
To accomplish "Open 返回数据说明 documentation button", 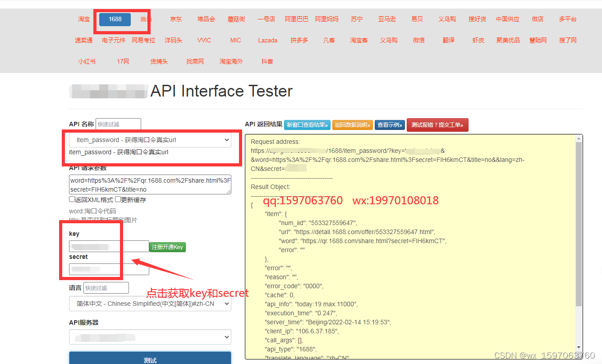I will (x=353, y=125).
